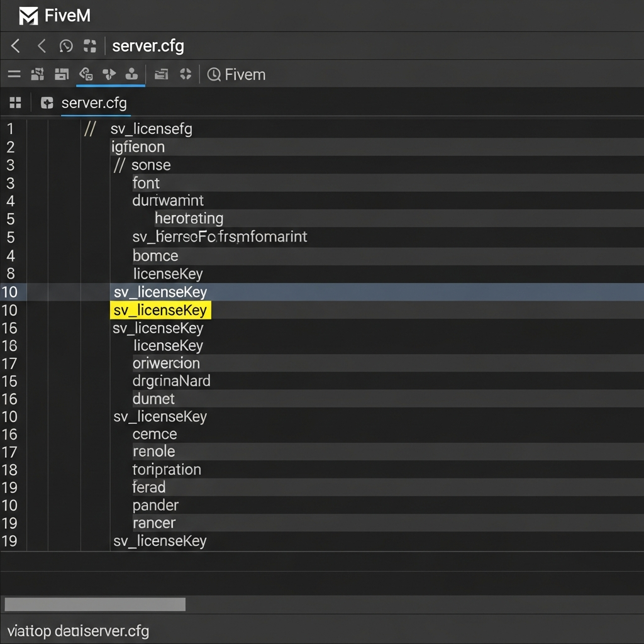Click sv_licenseKey on the selected blue row
This screenshot has width=644, height=644.
point(160,292)
